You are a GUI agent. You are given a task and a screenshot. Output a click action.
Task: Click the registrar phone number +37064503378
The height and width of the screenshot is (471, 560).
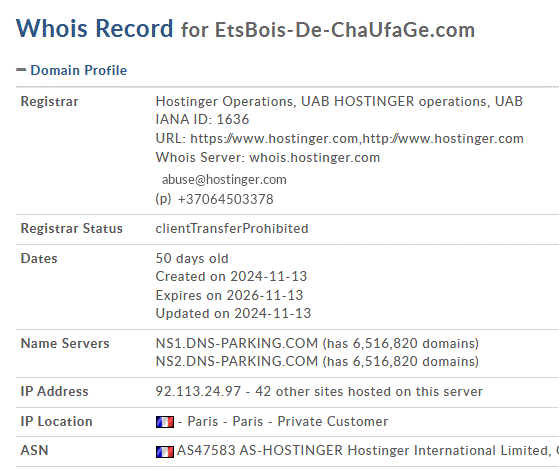point(225,199)
